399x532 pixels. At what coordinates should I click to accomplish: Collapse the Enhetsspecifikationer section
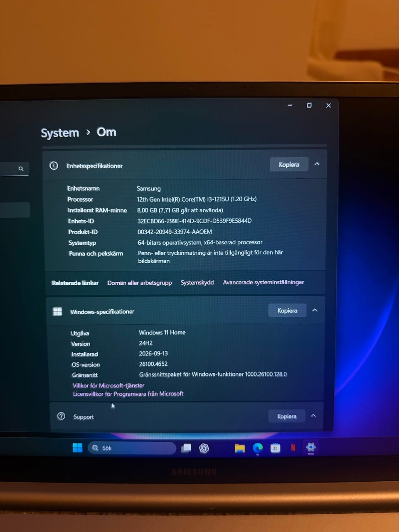[317, 164]
